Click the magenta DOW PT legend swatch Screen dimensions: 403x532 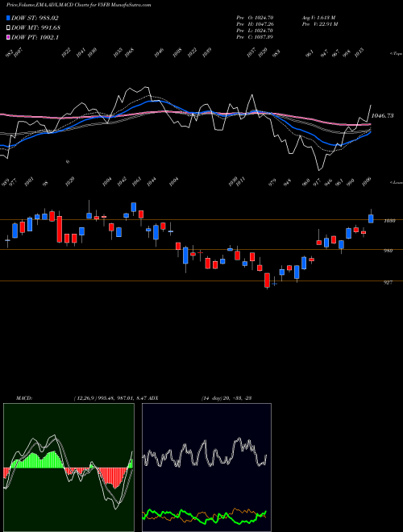pos(8,37)
